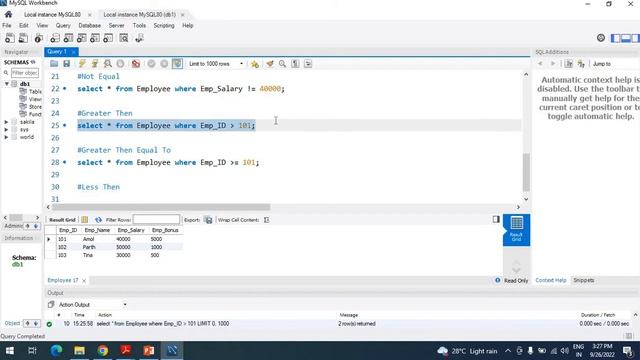This screenshot has width=640, height=360.
Task: Toggle word wrapping in editor
Action: click(308, 64)
